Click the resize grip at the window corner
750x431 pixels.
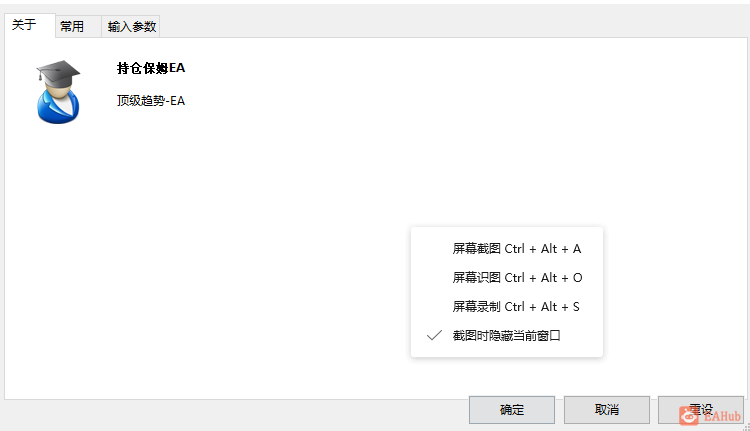point(746,427)
